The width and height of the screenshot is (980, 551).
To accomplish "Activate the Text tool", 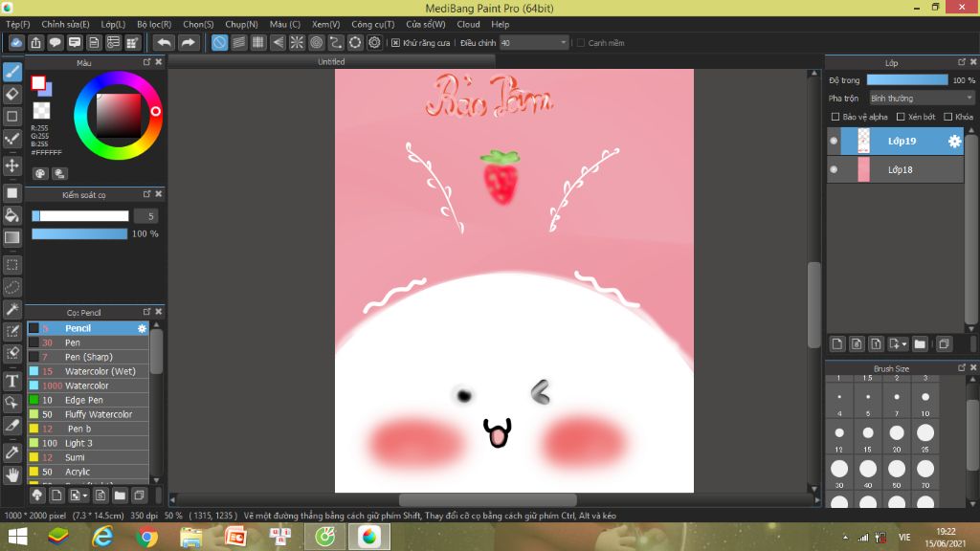I will (x=12, y=381).
